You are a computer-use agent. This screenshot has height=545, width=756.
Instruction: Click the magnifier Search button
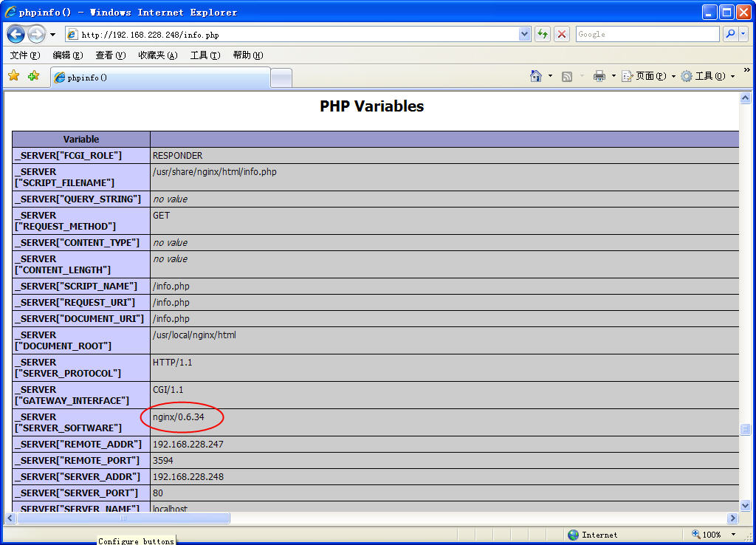coord(730,34)
